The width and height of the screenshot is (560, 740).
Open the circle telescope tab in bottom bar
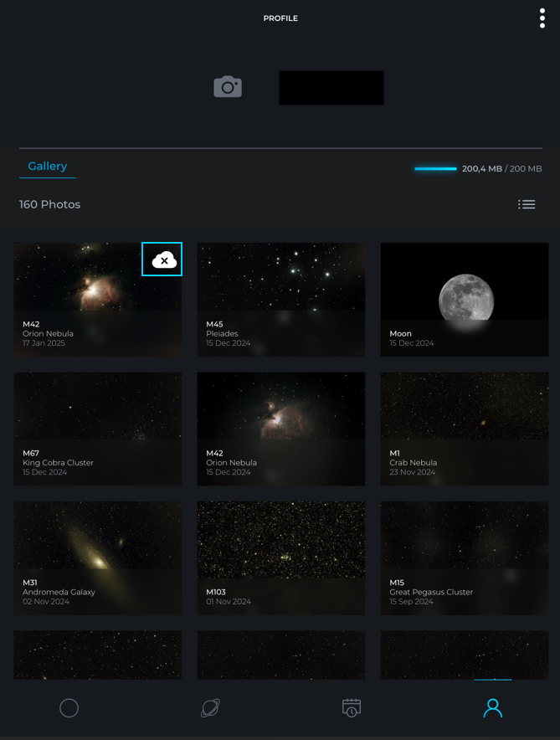69,708
